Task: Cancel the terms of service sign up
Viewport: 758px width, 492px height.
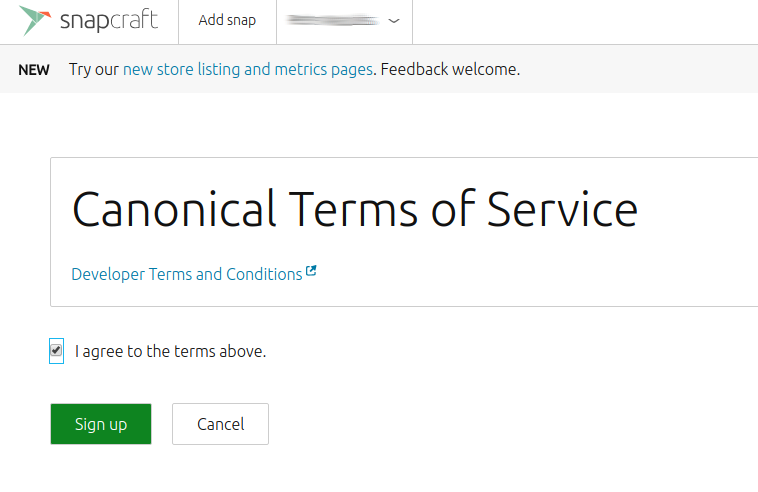Action: pos(220,424)
